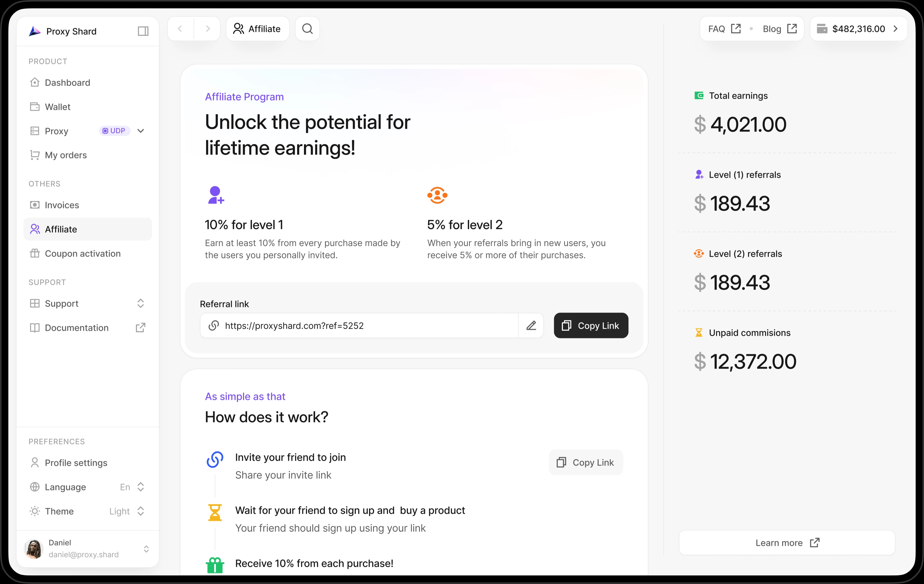
Task: Click Copy Link beside Invite your friend
Action: coord(586,462)
